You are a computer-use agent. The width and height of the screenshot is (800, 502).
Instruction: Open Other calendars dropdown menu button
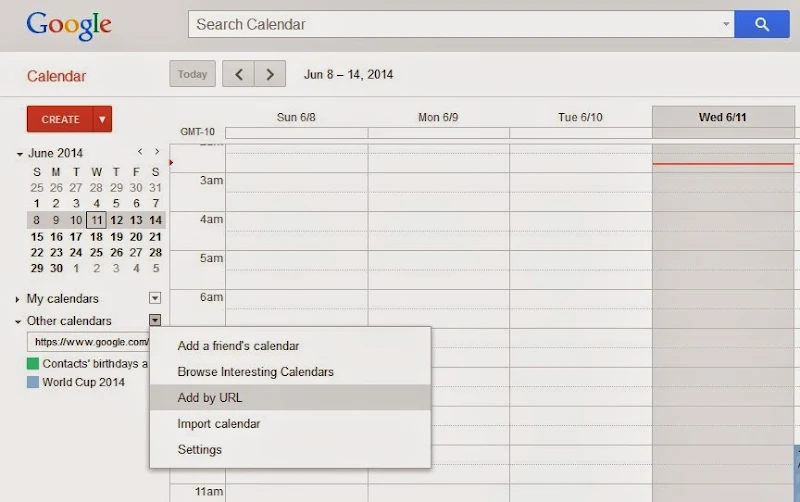tap(155, 320)
